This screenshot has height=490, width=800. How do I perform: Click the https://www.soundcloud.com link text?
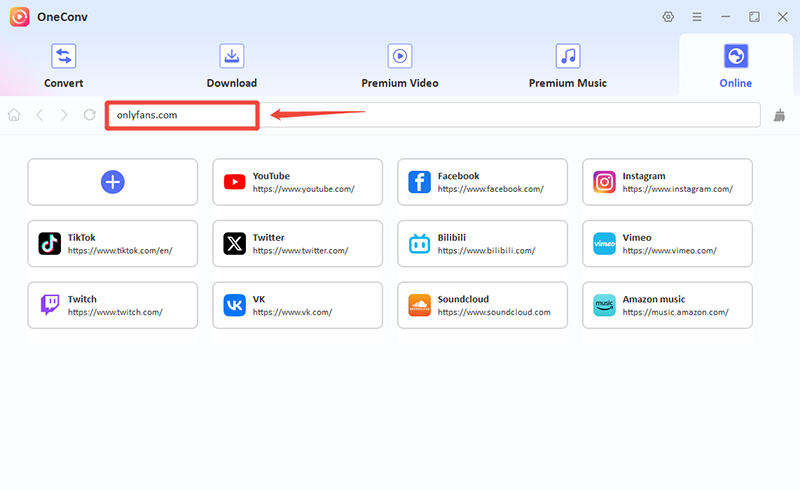(x=494, y=312)
